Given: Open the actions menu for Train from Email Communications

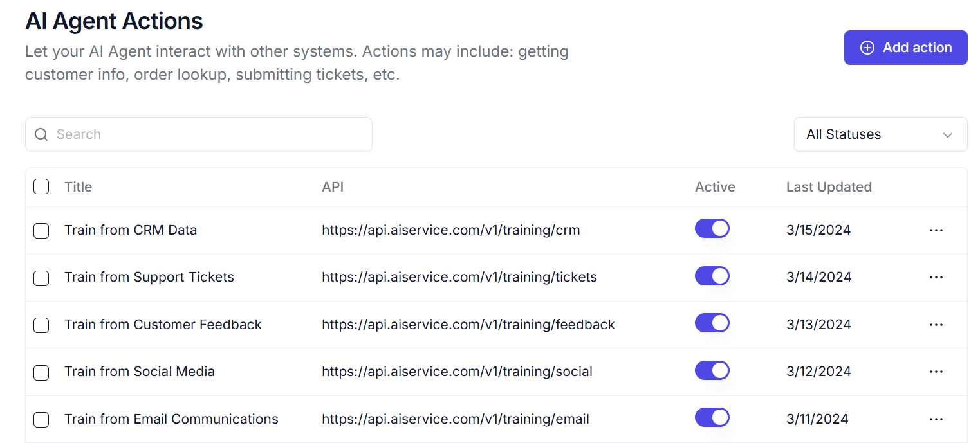Looking at the screenshot, I should [x=936, y=418].
